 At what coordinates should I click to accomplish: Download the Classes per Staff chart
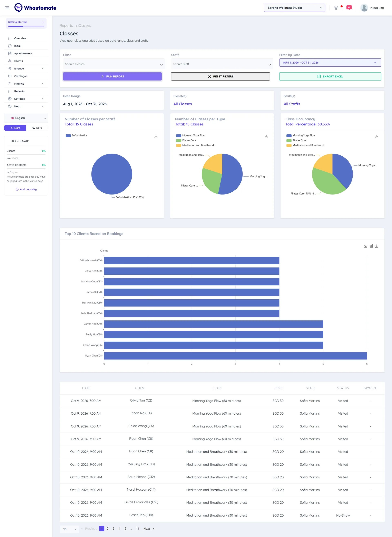tap(156, 136)
